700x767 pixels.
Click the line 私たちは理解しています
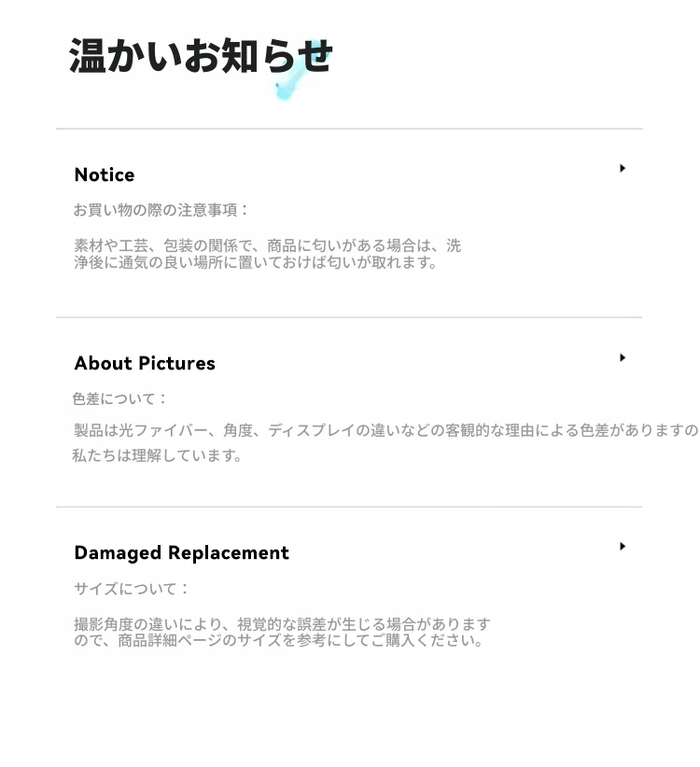coord(157,456)
